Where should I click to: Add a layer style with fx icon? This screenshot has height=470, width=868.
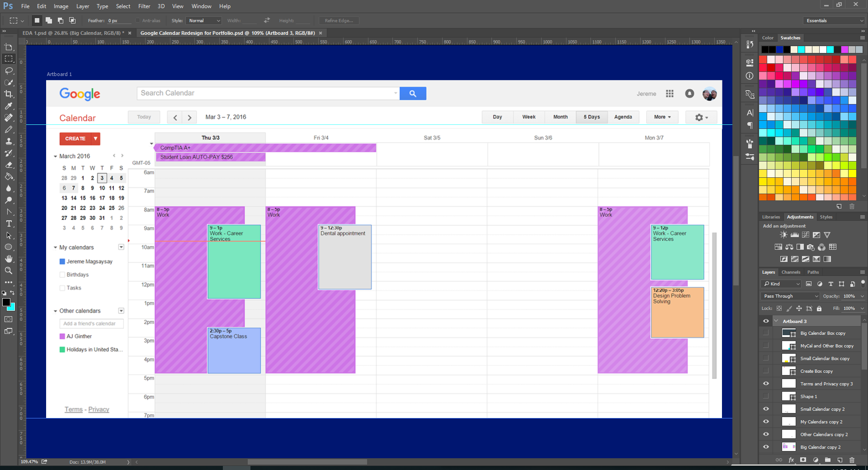click(x=791, y=460)
